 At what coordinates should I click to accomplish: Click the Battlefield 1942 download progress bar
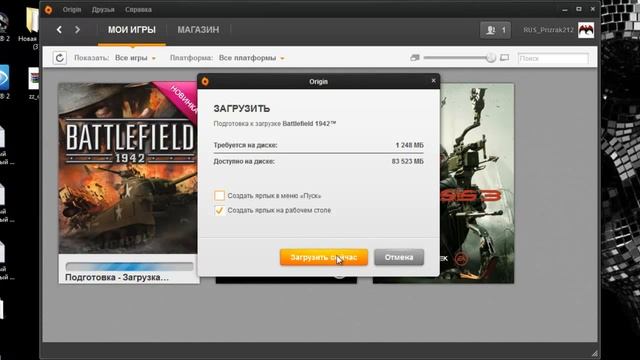coord(129,267)
